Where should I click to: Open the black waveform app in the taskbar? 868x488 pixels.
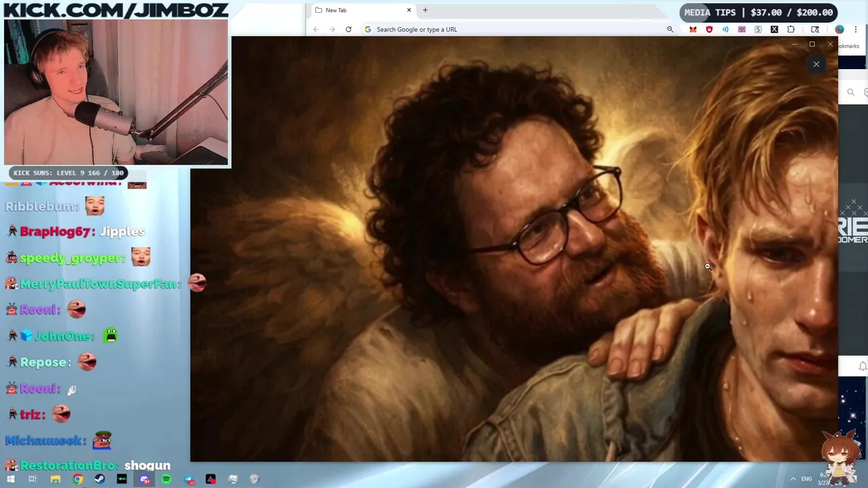pyautogui.click(x=122, y=480)
